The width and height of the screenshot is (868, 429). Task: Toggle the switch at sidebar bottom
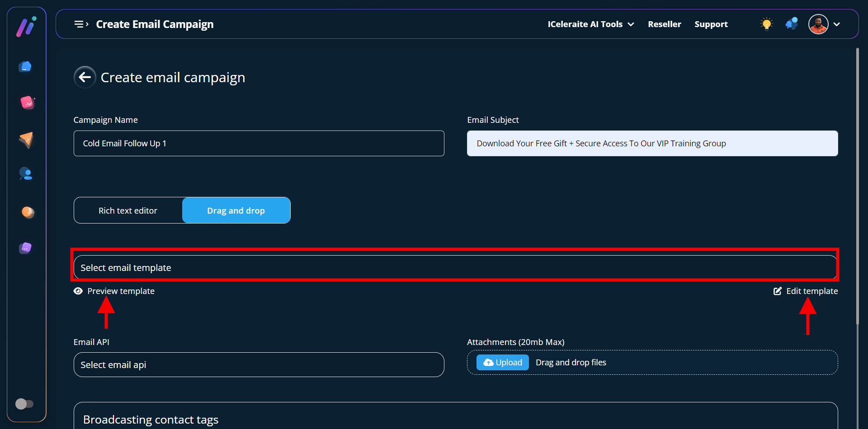click(x=24, y=404)
